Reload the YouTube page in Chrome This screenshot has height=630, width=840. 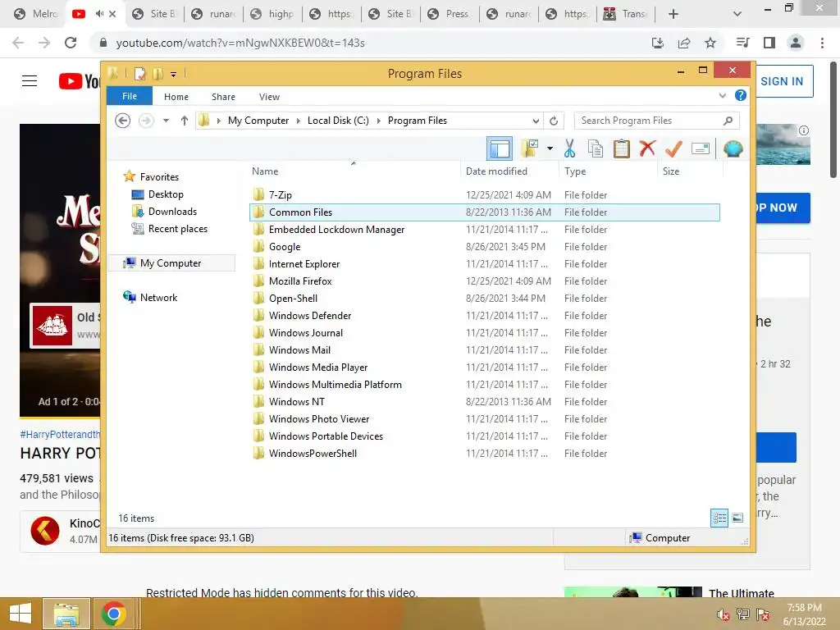[x=71, y=43]
